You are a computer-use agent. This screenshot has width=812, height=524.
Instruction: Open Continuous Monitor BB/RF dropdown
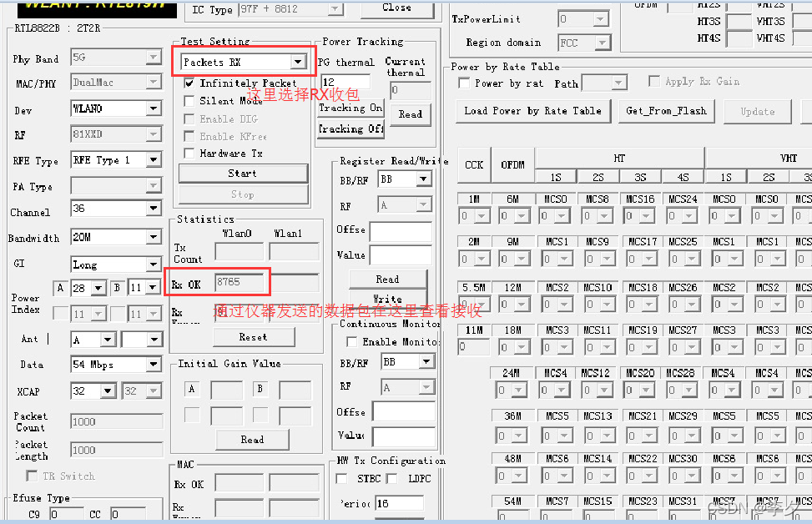click(x=426, y=361)
